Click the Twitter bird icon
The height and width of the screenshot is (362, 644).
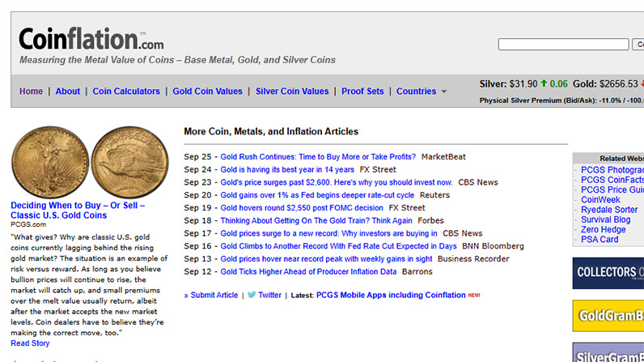252,295
